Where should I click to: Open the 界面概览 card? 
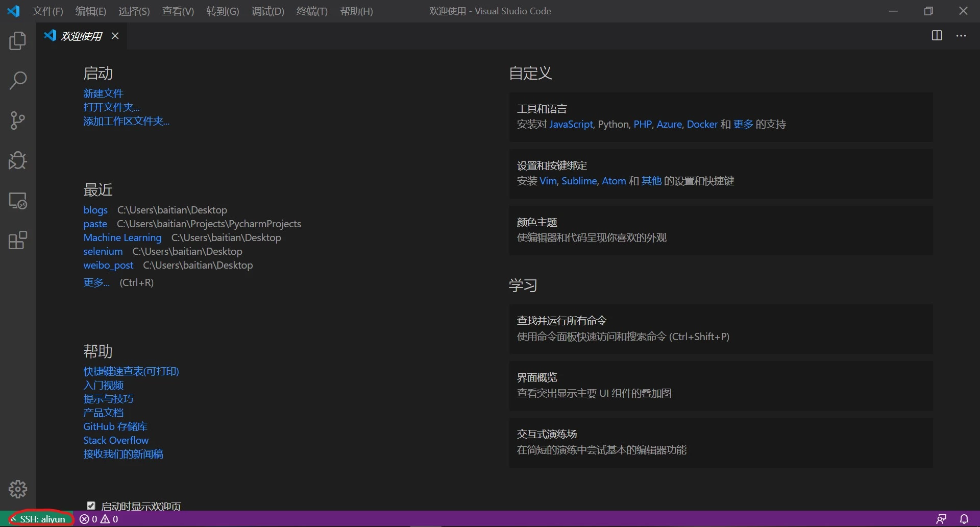[x=721, y=386]
